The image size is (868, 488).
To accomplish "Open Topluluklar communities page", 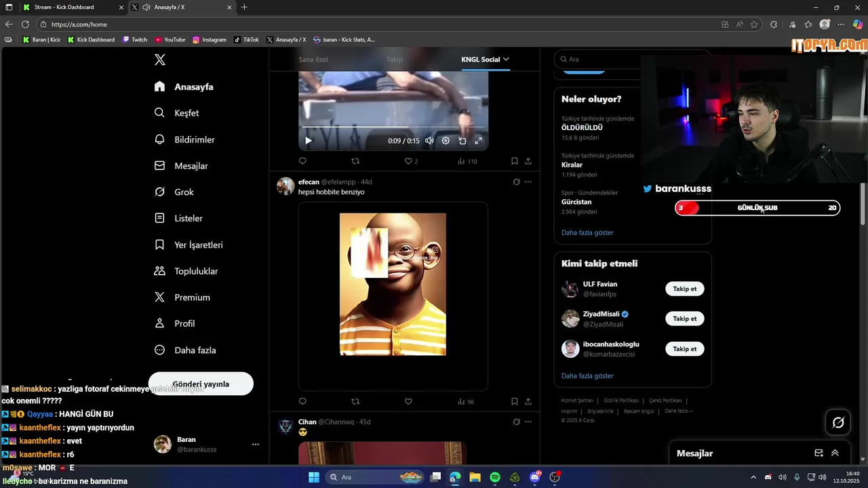I will click(186, 271).
